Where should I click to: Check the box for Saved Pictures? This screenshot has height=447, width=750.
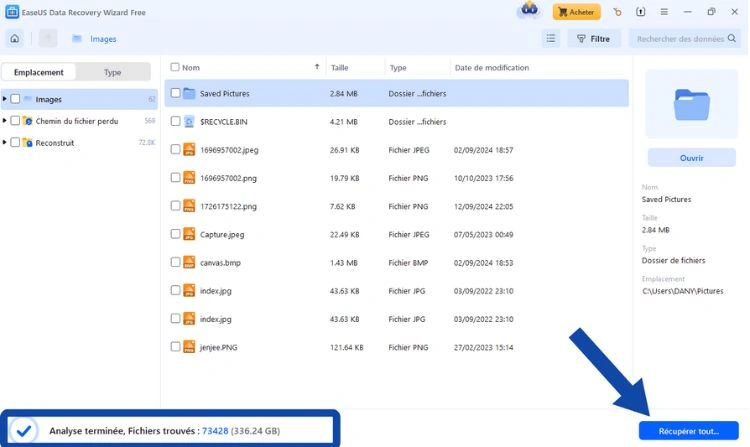point(175,93)
